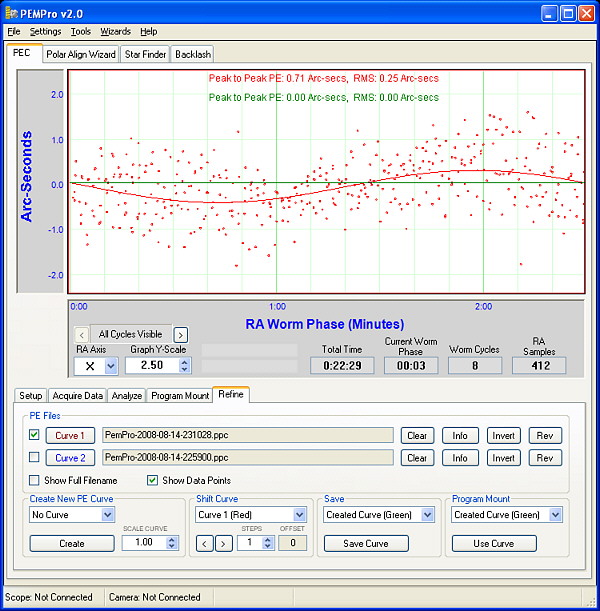Click the Save Curve button
Viewport: 600px width, 611px height.
[366, 544]
